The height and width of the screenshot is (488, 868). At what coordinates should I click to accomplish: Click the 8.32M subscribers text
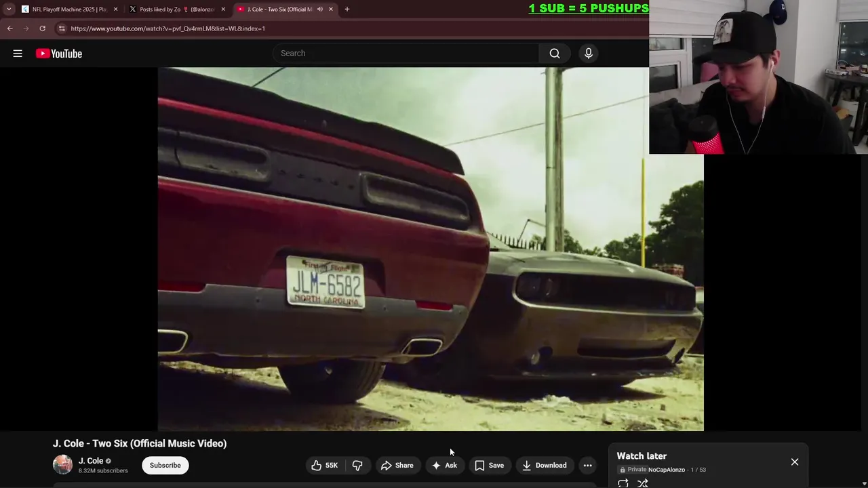[x=103, y=470]
